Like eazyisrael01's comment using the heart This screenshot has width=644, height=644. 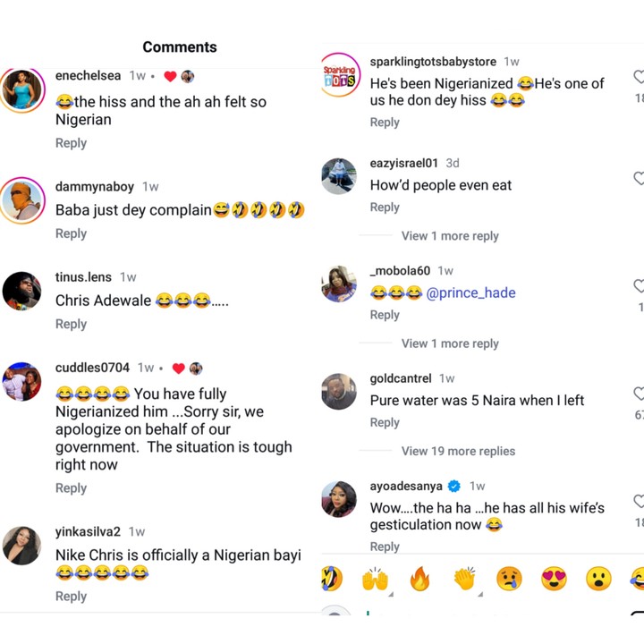coord(639,179)
